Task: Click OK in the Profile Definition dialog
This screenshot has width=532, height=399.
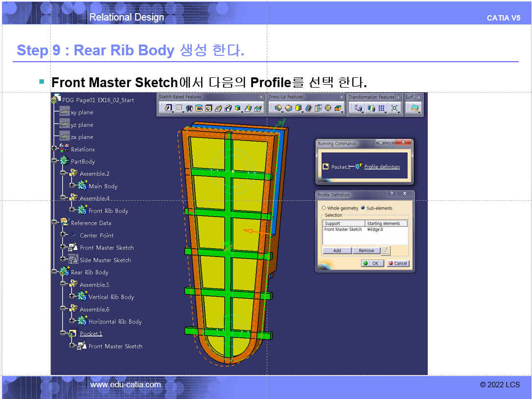Action: 372,263
